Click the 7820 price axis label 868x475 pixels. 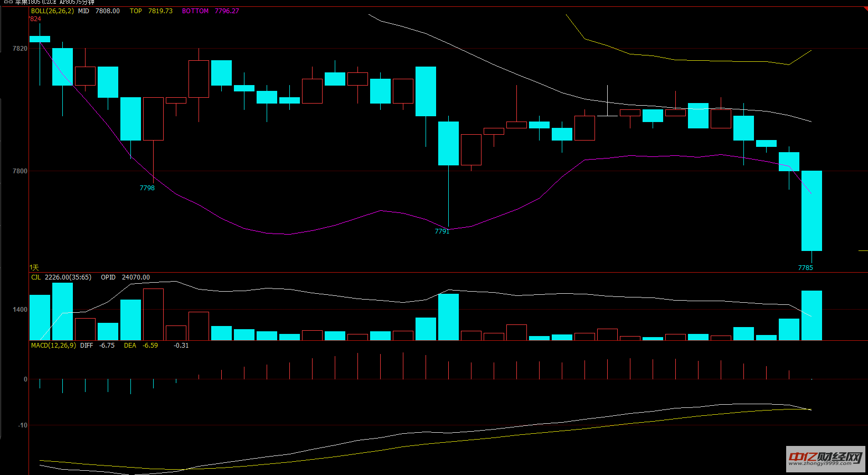tap(20, 49)
